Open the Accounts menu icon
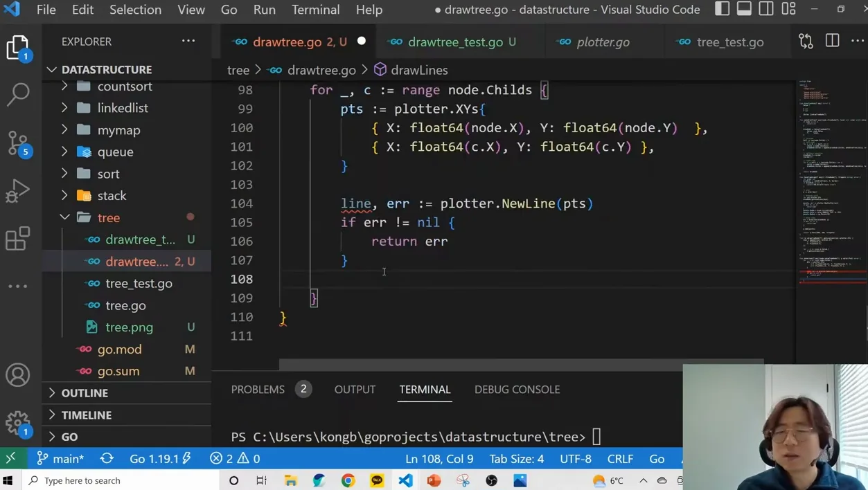This screenshot has height=490, width=868. point(18,375)
